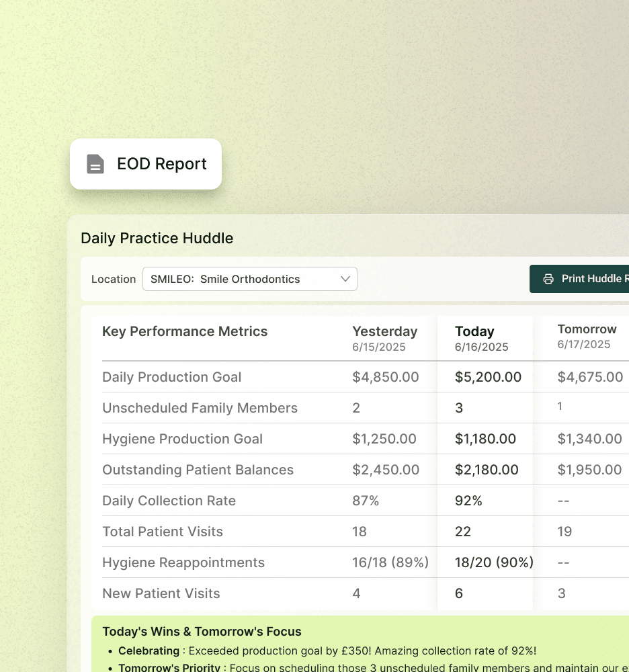This screenshot has height=672, width=629.
Task: Click today's hygiene goal $1,180.00
Action: pyautogui.click(x=485, y=439)
